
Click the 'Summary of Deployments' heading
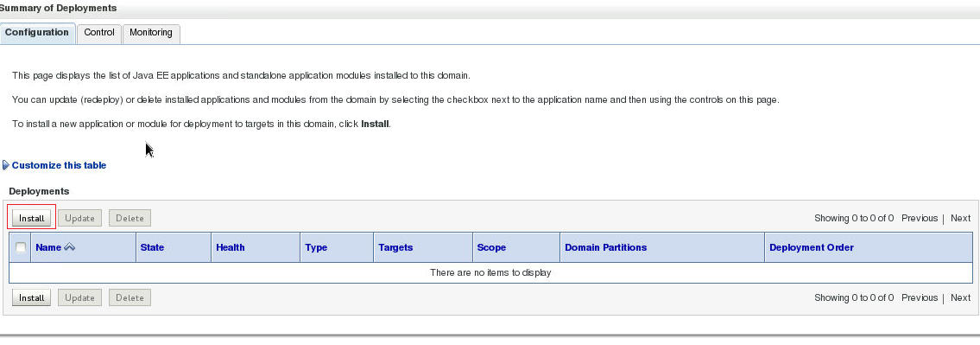point(58,8)
